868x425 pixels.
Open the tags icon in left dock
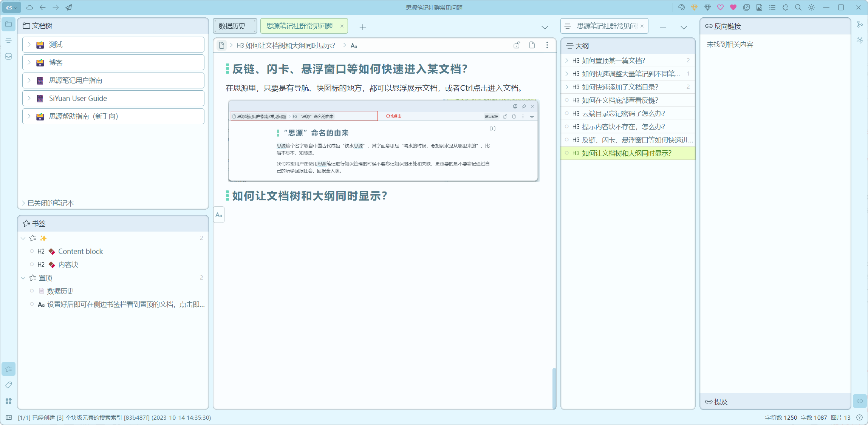point(9,385)
